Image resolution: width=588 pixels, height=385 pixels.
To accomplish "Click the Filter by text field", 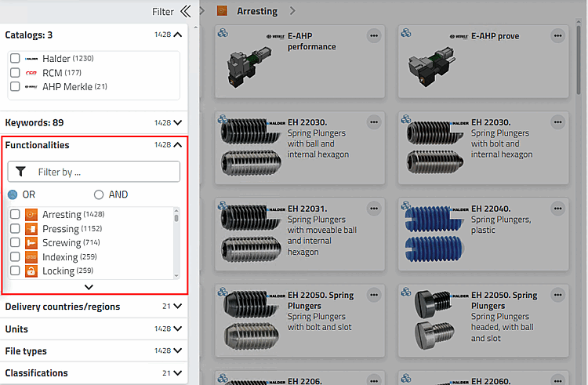I will pyautogui.click(x=94, y=172).
